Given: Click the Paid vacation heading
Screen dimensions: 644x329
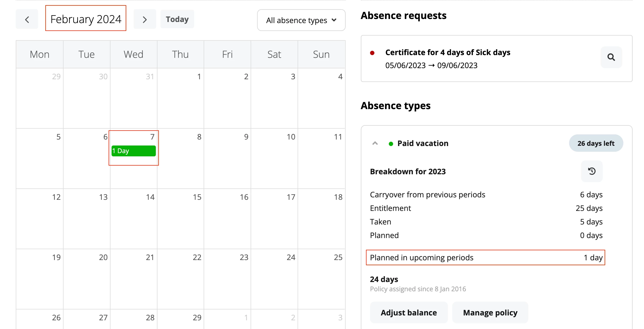Looking at the screenshot, I should click(x=423, y=143).
